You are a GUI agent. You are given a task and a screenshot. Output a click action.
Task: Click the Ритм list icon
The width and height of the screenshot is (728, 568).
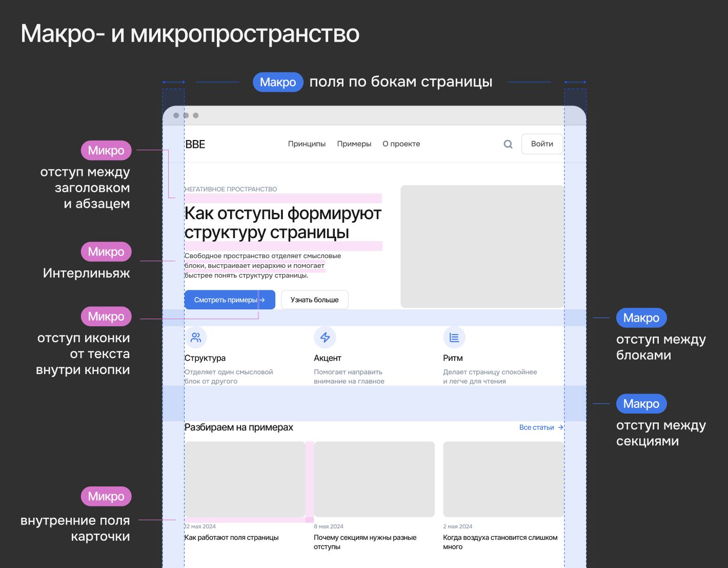(x=454, y=338)
